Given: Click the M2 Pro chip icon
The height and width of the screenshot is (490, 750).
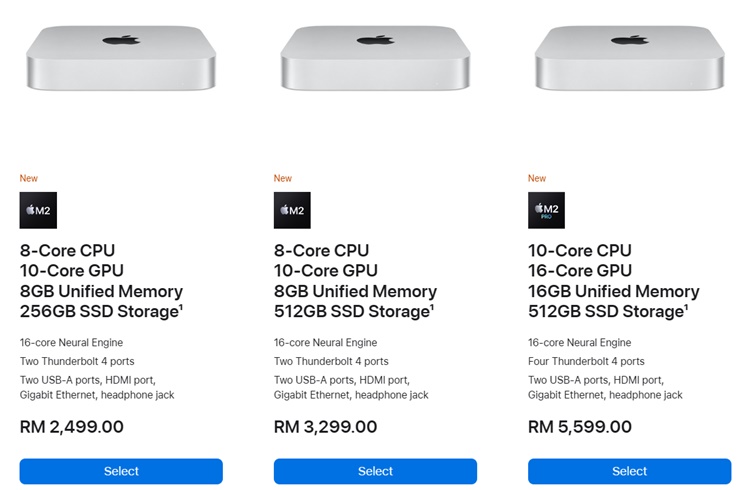Looking at the screenshot, I should pos(546,210).
